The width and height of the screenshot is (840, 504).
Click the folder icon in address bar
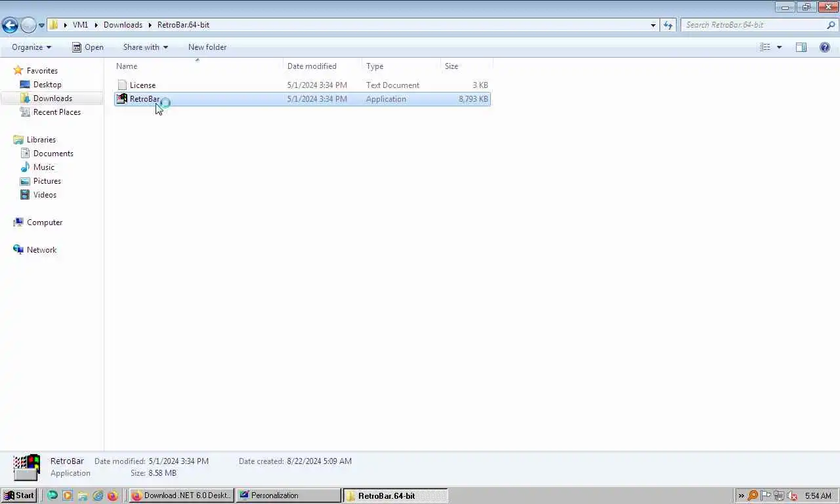pyautogui.click(x=54, y=25)
